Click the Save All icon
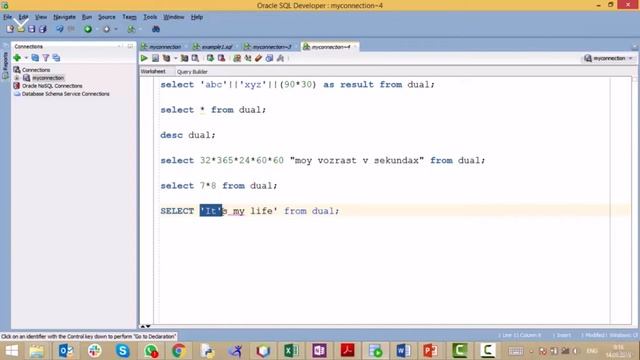 point(42,29)
